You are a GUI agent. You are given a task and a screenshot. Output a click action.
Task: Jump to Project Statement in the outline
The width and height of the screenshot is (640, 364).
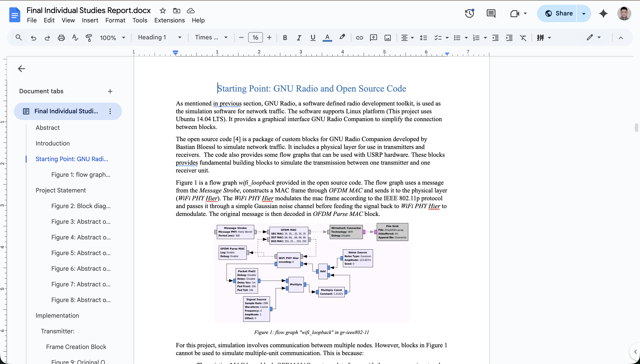(61, 190)
